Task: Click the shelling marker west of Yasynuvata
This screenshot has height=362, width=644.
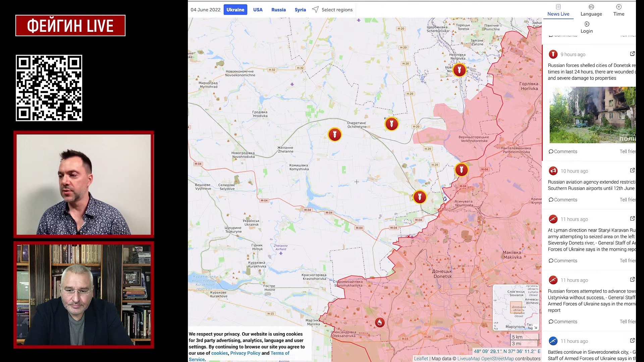Action: point(420,197)
